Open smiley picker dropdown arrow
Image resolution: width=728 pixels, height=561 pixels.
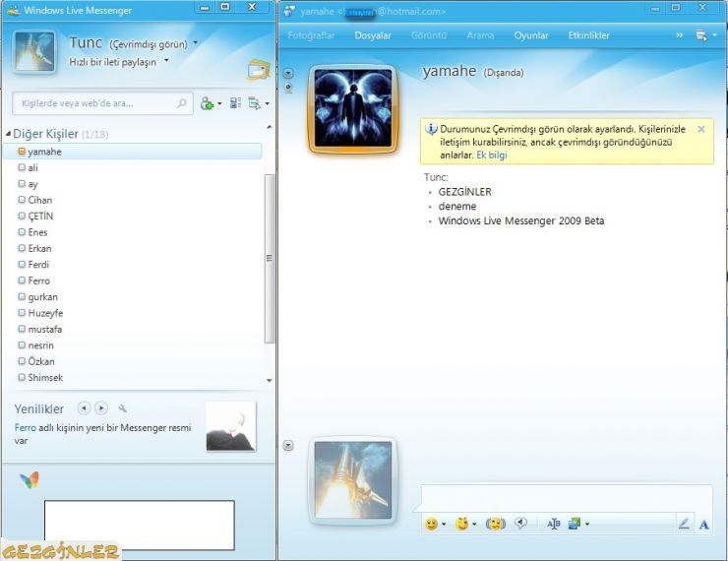point(444,524)
